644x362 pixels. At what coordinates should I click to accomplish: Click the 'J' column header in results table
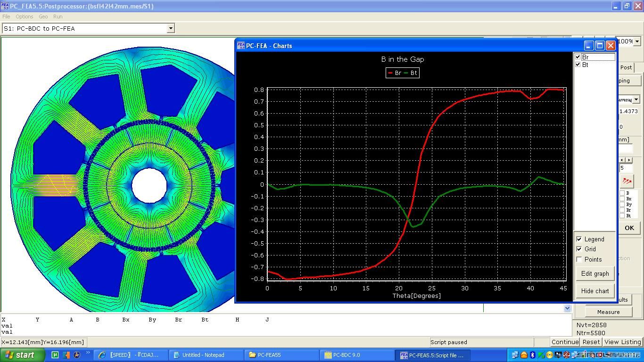pos(267,320)
